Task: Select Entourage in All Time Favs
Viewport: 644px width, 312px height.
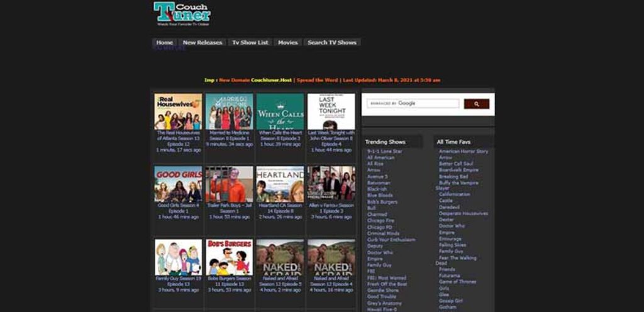Action: pyautogui.click(x=450, y=239)
